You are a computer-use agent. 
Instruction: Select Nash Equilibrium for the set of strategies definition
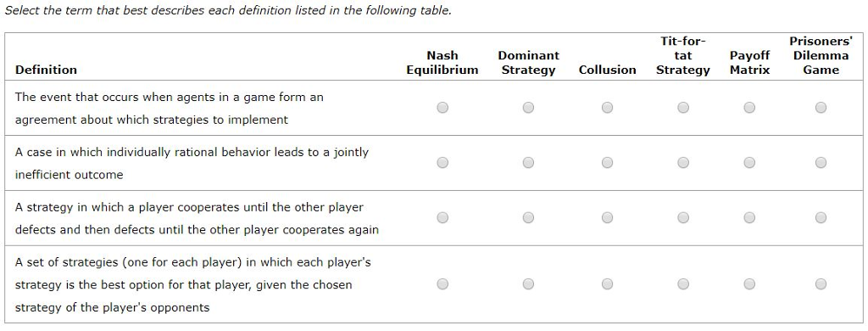[442, 283]
